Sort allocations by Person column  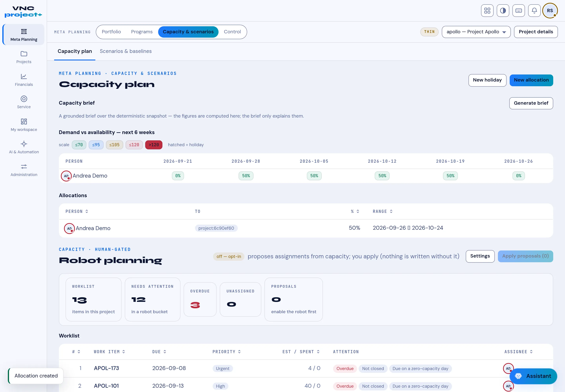pos(77,211)
